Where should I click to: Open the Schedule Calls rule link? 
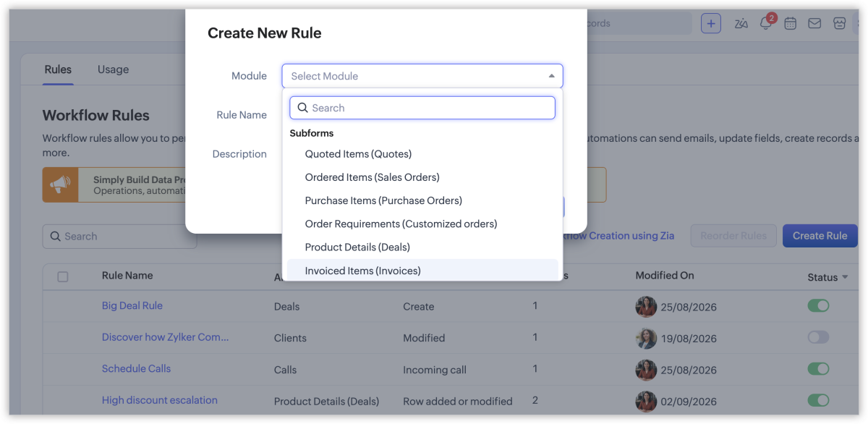pyautogui.click(x=137, y=368)
